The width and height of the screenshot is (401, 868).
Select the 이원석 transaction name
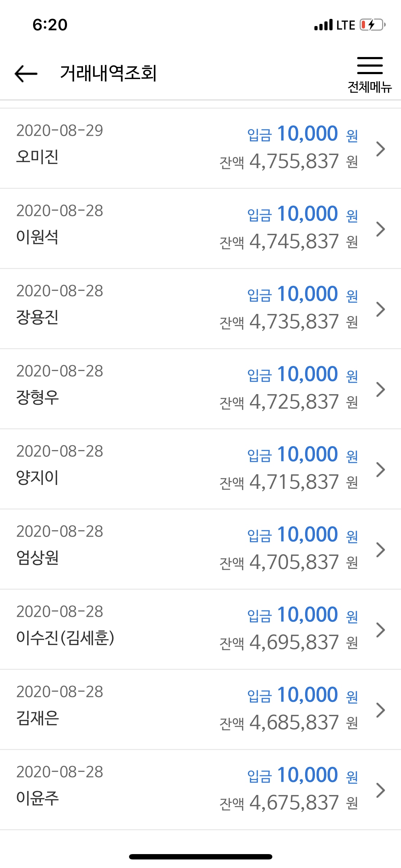point(37,237)
